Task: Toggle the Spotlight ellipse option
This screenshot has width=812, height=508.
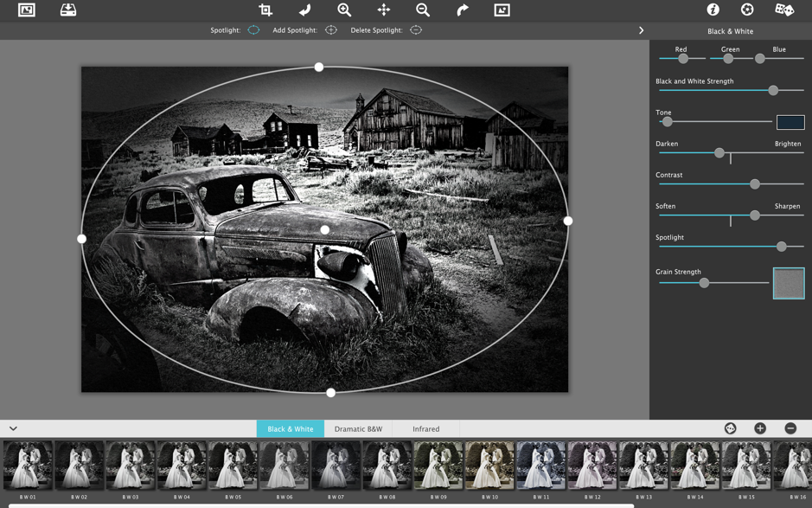Action: 253,30
